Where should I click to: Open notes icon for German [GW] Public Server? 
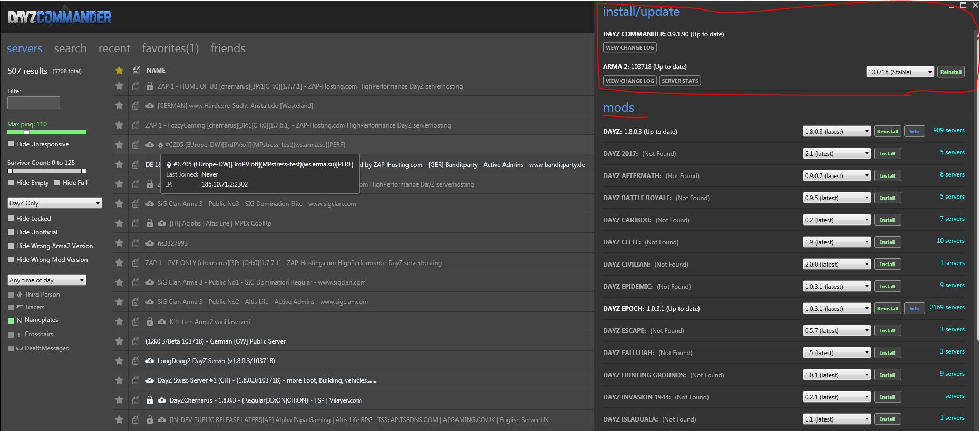coord(135,341)
